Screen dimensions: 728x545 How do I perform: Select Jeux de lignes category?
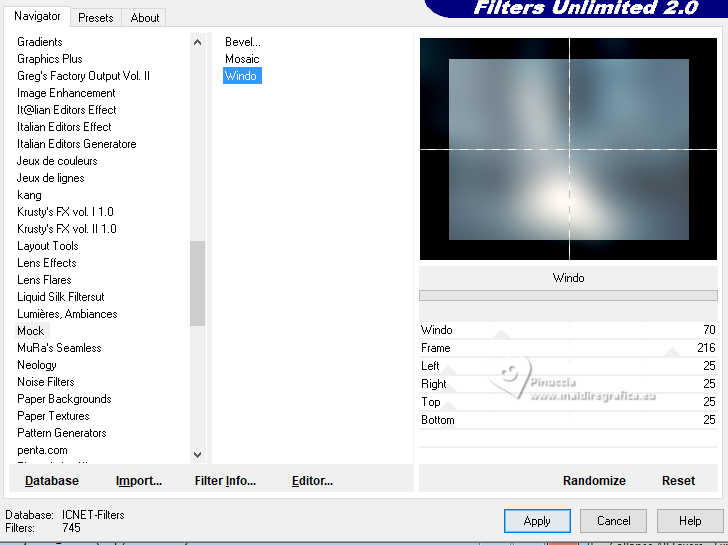[51, 178]
